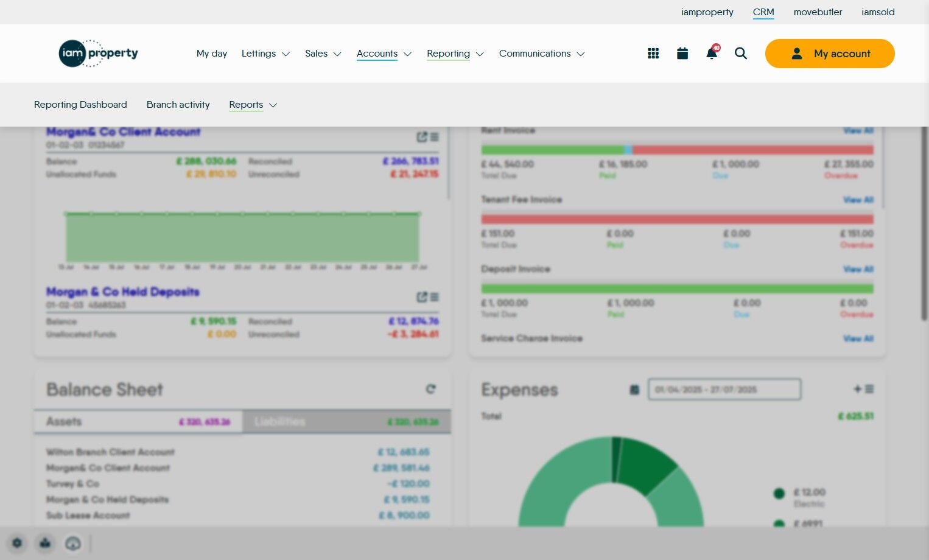The height and width of the screenshot is (560, 929).
Task: Click the notifications bell icon
Action: (x=712, y=53)
